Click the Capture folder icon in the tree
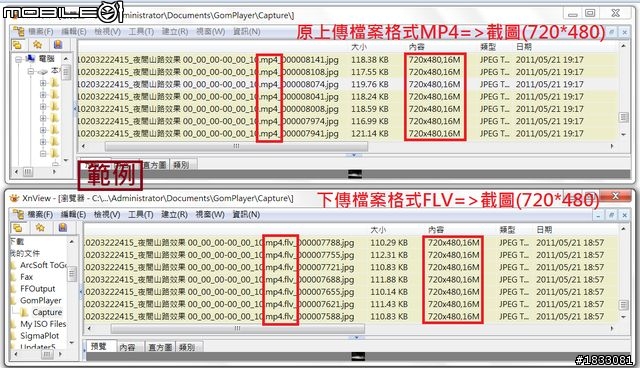Image resolution: width=640 pixels, height=368 pixels. (x=24, y=312)
